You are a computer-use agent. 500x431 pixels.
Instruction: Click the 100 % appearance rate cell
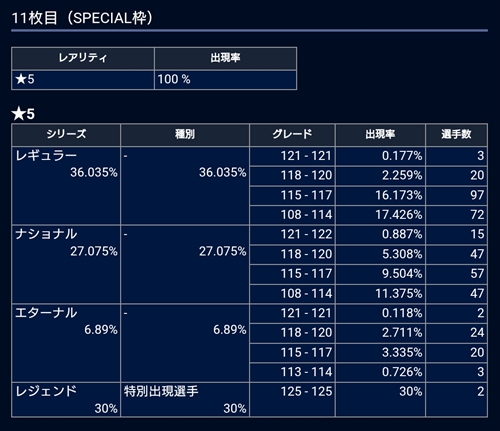pos(225,79)
